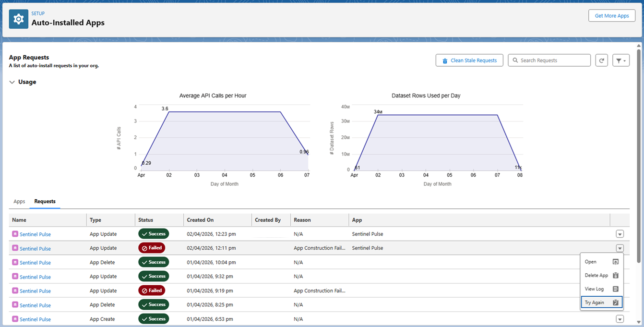
Task: Click the Setup gear icon in header
Action: point(19,19)
